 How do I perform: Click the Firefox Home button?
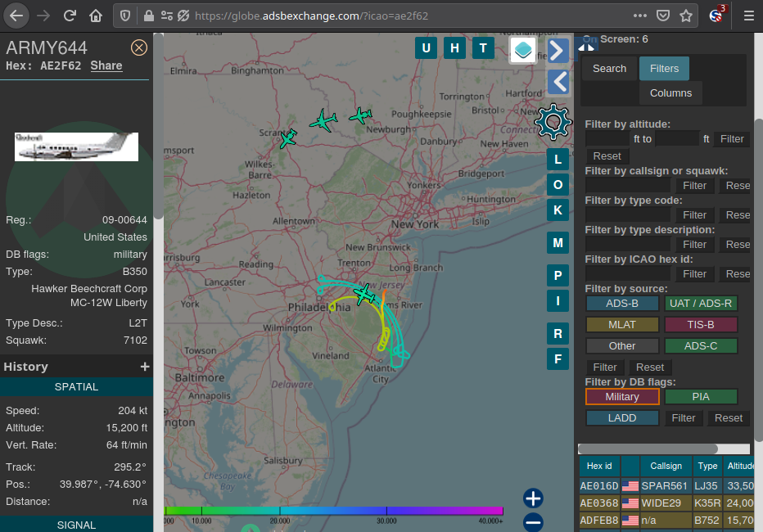click(96, 16)
